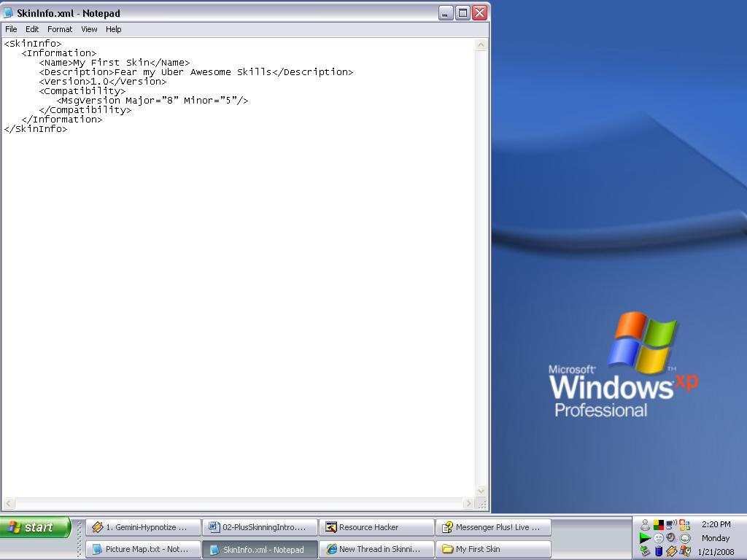Screen dimensions: 747x560
Task: Open the View menu in Notepad
Action: 89,29
